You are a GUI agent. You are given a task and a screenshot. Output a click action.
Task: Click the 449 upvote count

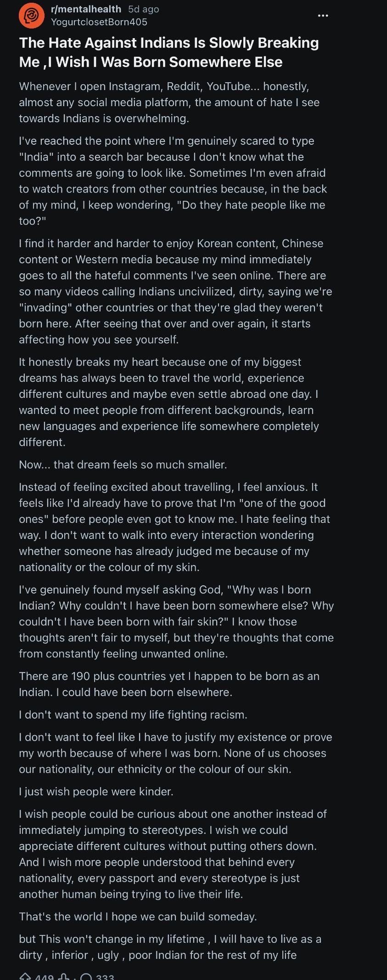point(44,976)
